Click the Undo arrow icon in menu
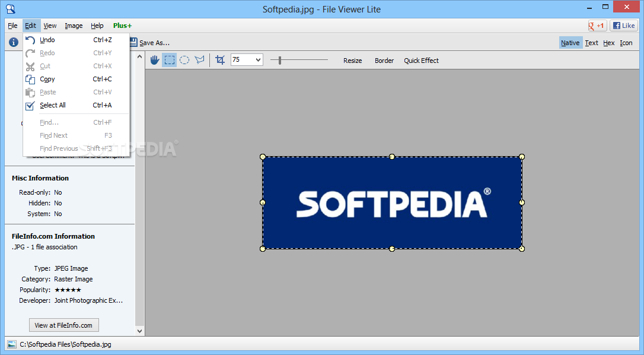This screenshot has height=355, width=644. tap(30, 40)
